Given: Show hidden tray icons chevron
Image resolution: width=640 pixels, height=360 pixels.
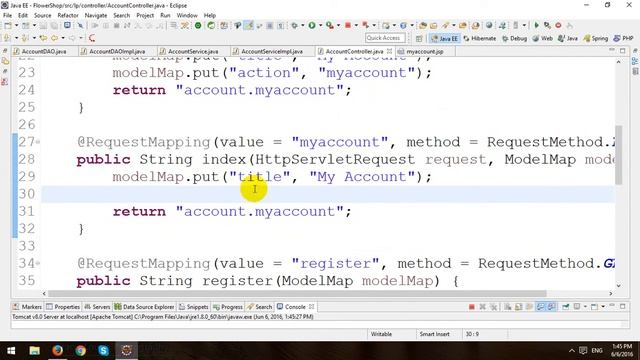Looking at the screenshot, I should 572,350.
